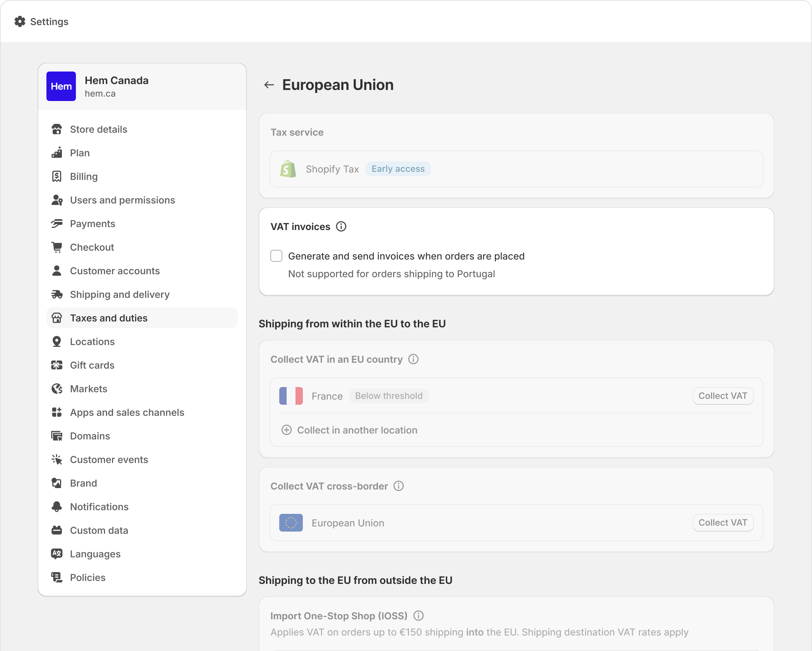812x651 pixels.
Task: Select Taxes and duties menu item
Action: [142, 318]
